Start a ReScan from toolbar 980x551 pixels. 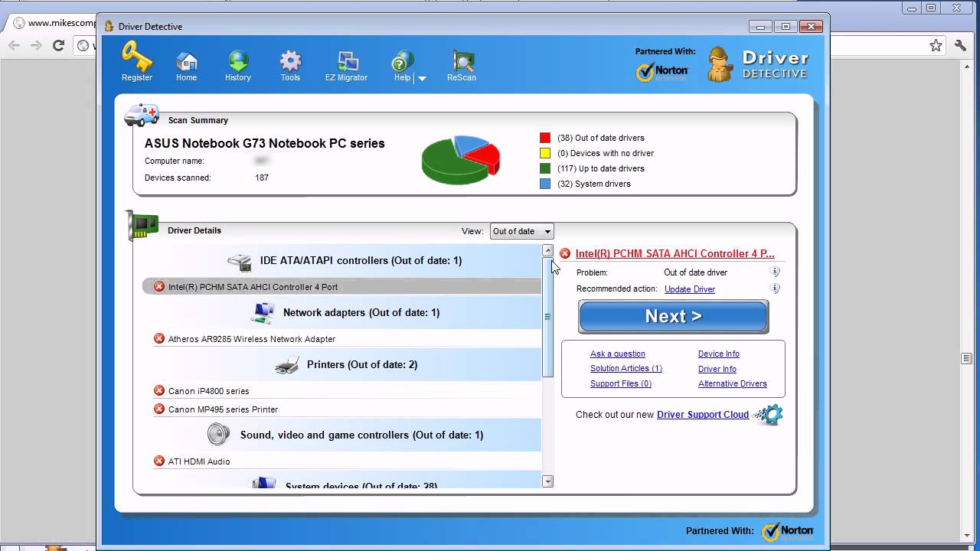coord(462,66)
